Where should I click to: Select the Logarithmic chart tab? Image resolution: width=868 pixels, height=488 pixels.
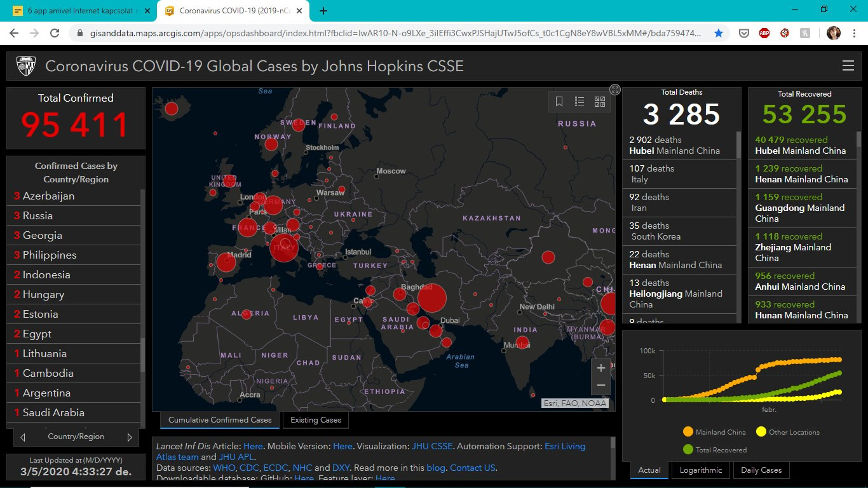[701, 470]
